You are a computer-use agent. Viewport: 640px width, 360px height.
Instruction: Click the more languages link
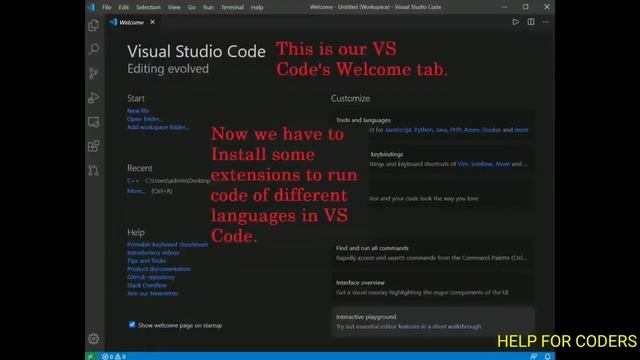click(521, 130)
